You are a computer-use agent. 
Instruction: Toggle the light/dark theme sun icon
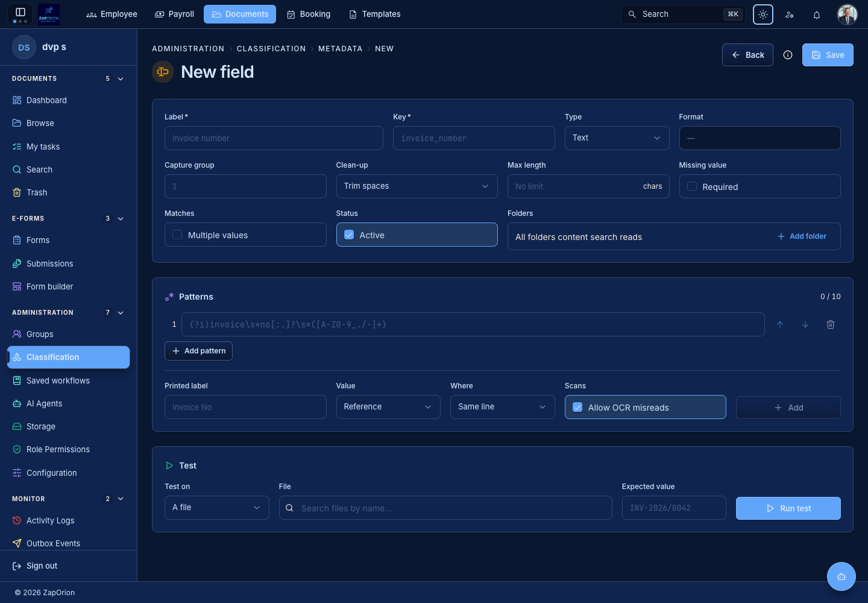(763, 14)
